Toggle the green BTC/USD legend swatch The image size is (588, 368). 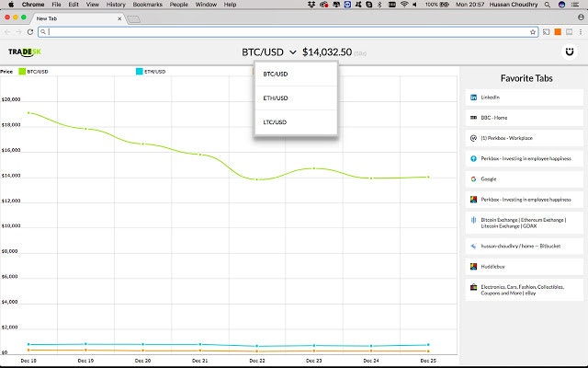[x=22, y=72]
